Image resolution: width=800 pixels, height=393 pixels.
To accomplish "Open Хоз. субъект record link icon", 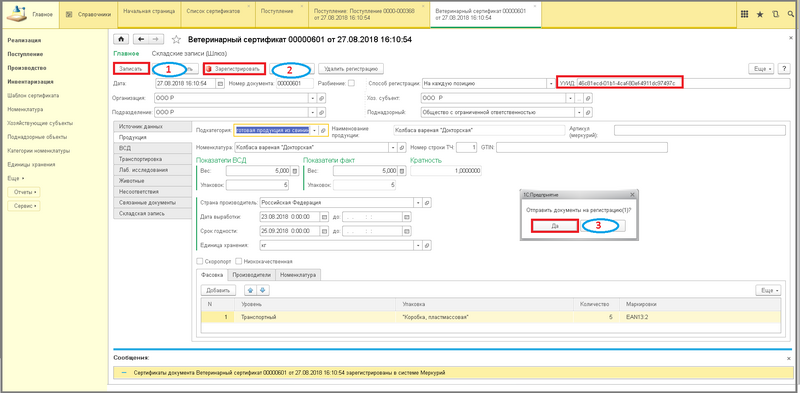I will pyautogui.click(x=588, y=98).
